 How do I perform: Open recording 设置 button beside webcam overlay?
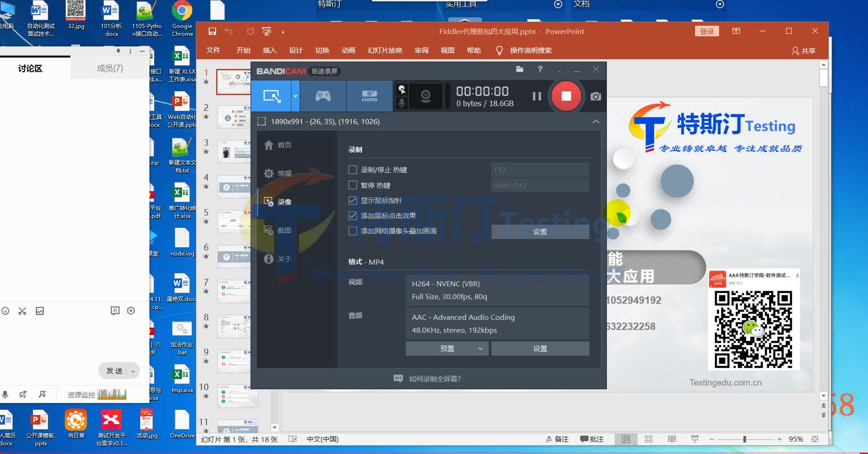coord(540,232)
